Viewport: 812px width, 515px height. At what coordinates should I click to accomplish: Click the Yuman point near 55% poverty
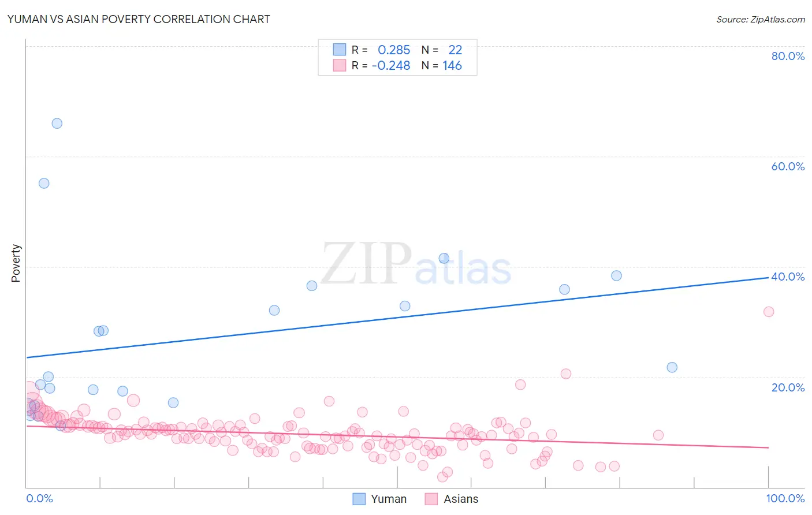click(x=44, y=183)
